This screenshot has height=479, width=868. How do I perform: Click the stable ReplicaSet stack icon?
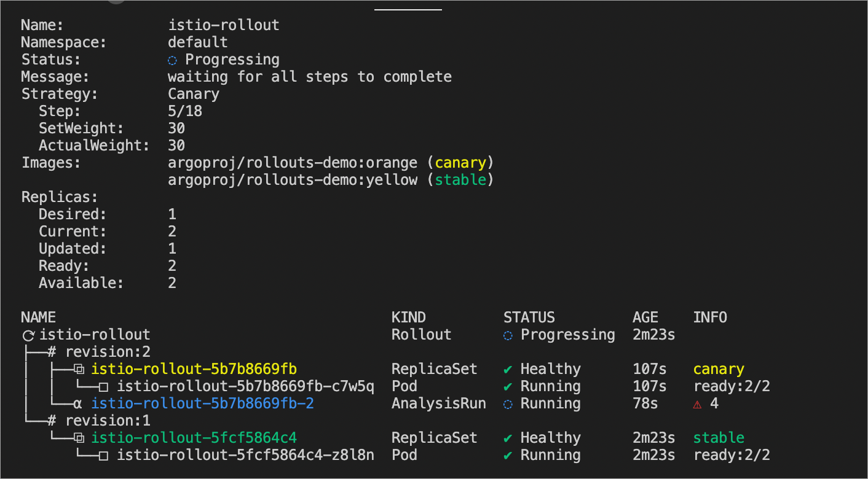click(78, 438)
